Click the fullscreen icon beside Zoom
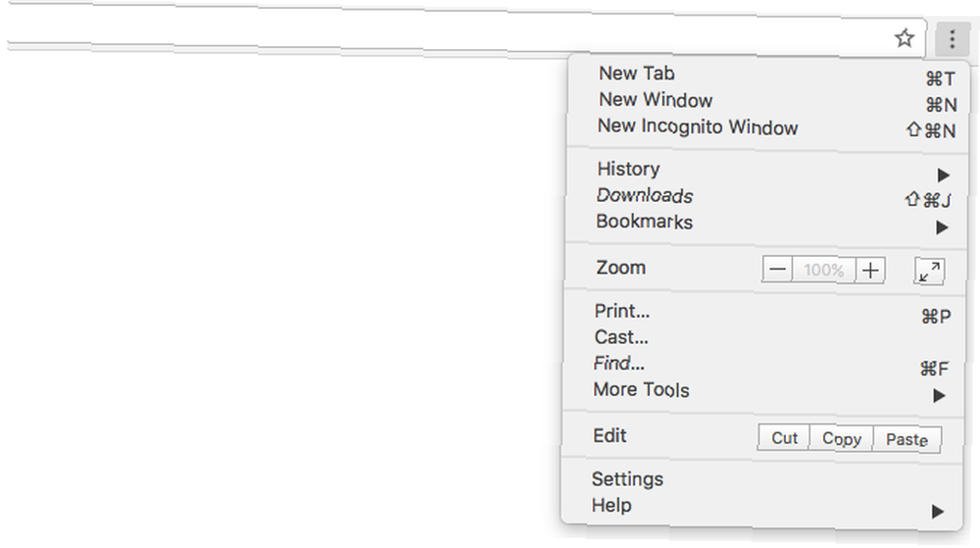 click(929, 272)
